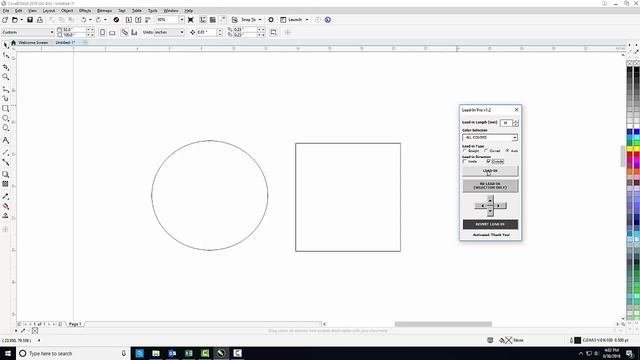The height and width of the screenshot is (360, 640).
Task: Toggle Show rulers button
Action: tap(203, 20)
